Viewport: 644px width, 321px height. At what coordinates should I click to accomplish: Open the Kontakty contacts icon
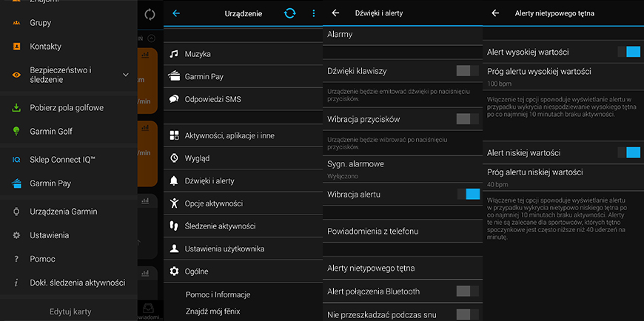(16, 47)
